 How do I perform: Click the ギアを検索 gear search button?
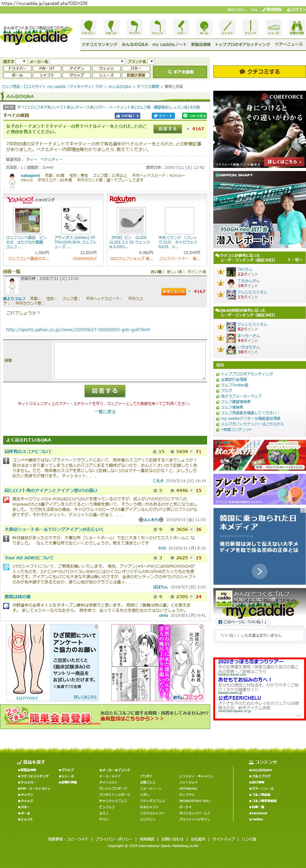pyautogui.click(x=180, y=72)
